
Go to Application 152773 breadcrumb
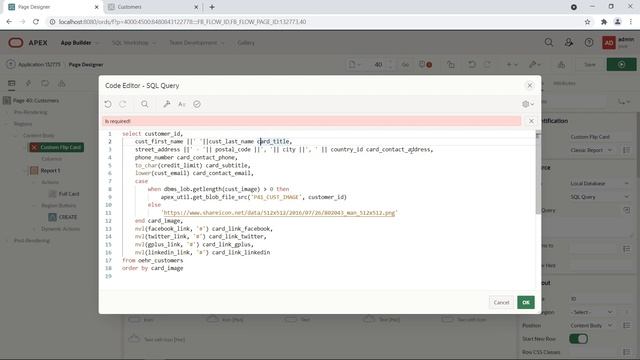click(x=39, y=64)
